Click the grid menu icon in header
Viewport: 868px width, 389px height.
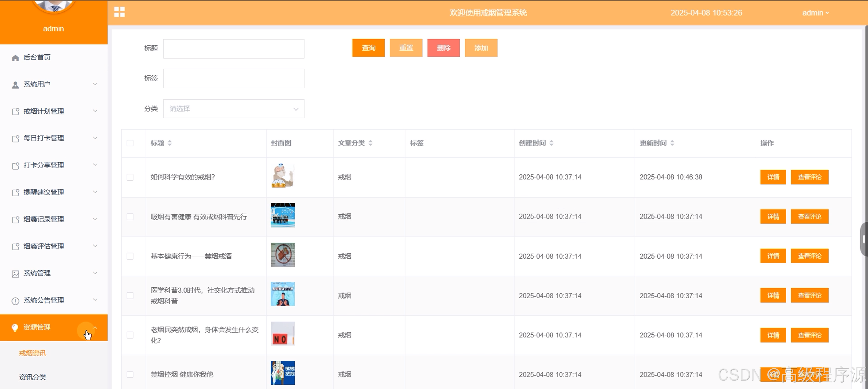coord(119,12)
